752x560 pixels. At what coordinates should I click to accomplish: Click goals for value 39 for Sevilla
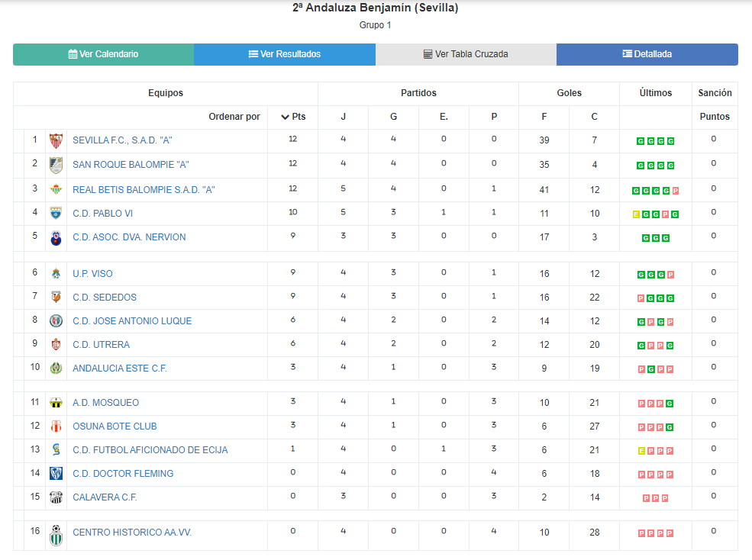(x=544, y=140)
